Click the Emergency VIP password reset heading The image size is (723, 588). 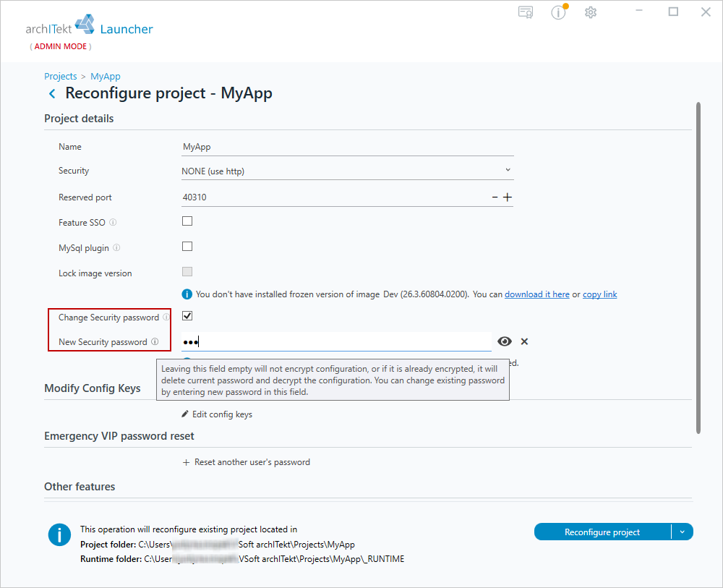[119, 436]
